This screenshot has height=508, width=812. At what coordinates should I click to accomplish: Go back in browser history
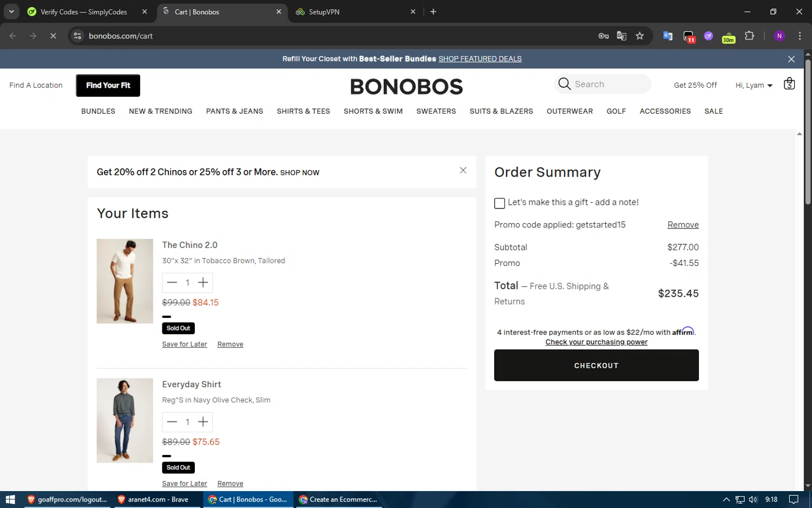[13, 36]
